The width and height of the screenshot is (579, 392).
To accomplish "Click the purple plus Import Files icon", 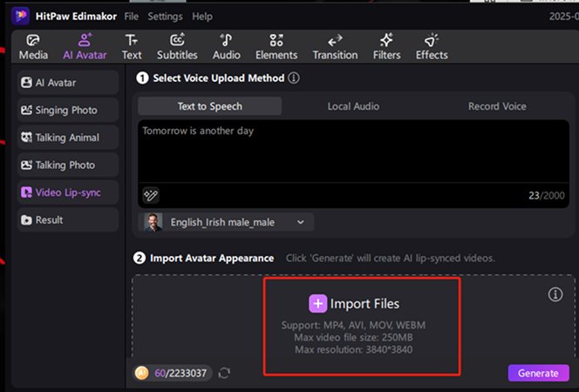I will [318, 303].
